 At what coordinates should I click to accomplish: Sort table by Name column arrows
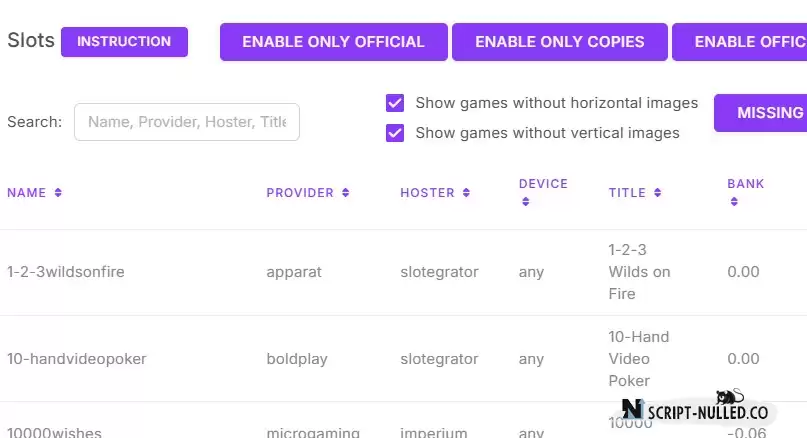58,192
